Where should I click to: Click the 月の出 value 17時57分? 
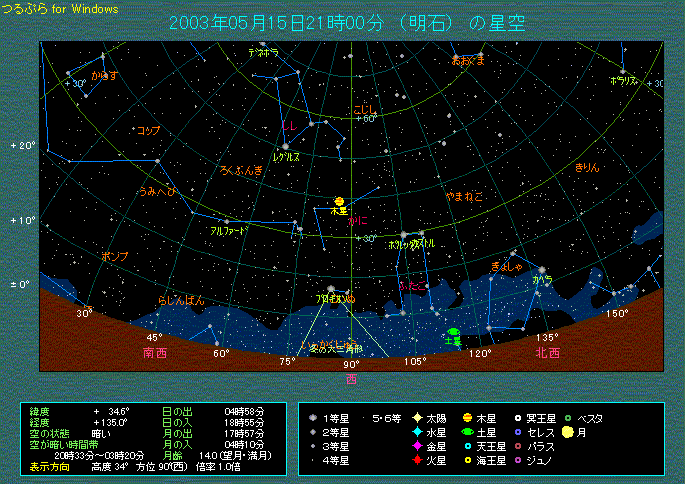click(x=245, y=434)
